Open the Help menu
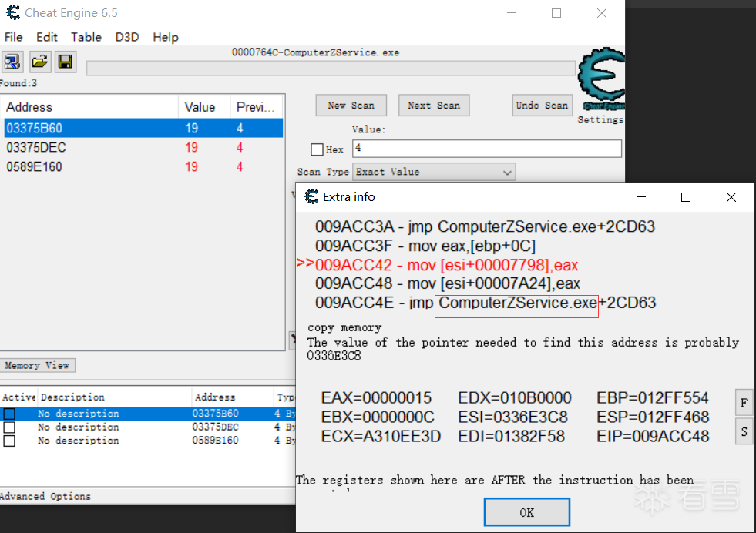Viewport: 756px width, 533px height. point(166,37)
